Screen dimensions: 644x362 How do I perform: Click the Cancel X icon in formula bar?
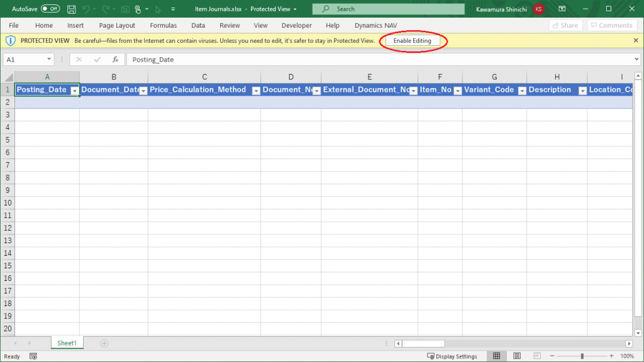click(x=79, y=60)
